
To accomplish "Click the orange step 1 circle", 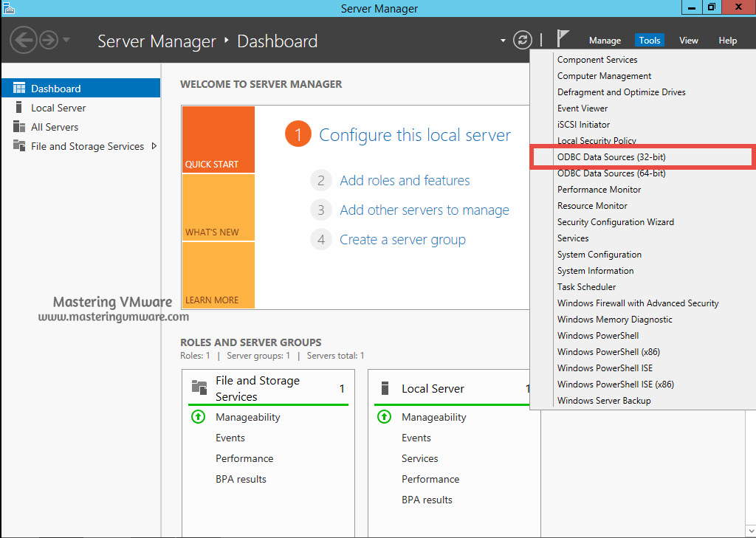I will 298,134.
